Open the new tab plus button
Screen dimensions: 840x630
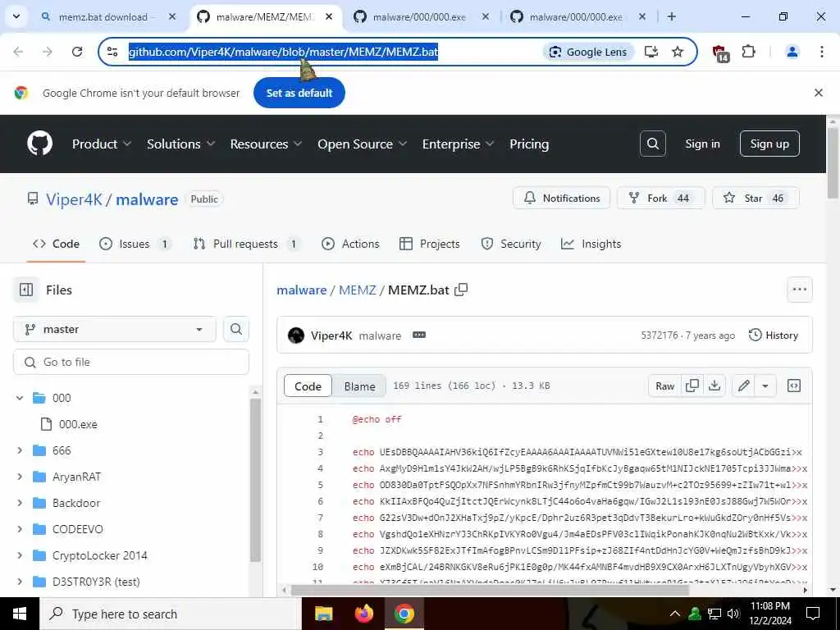pos(671,16)
